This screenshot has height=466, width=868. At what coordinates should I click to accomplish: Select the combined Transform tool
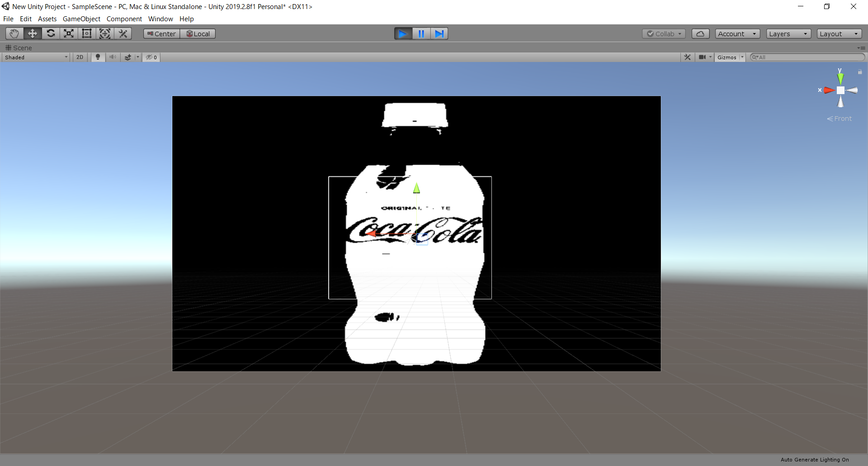[x=105, y=33]
